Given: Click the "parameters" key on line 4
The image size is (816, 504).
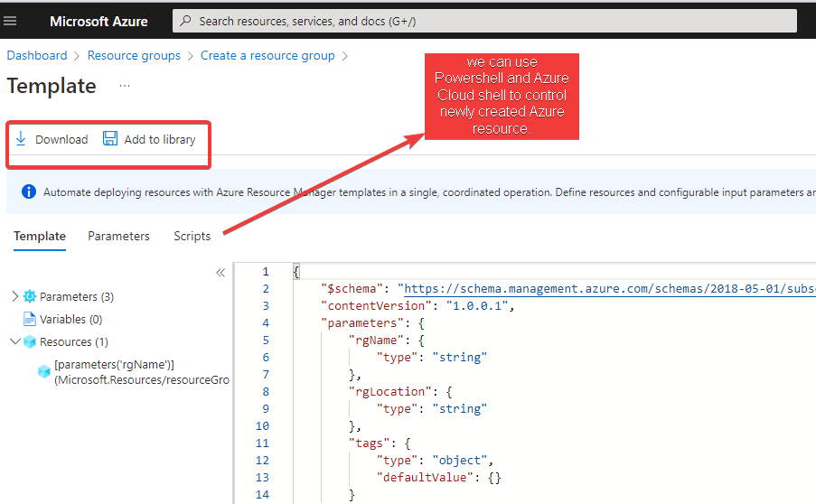Looking at the screenshot, I should 362,323.
